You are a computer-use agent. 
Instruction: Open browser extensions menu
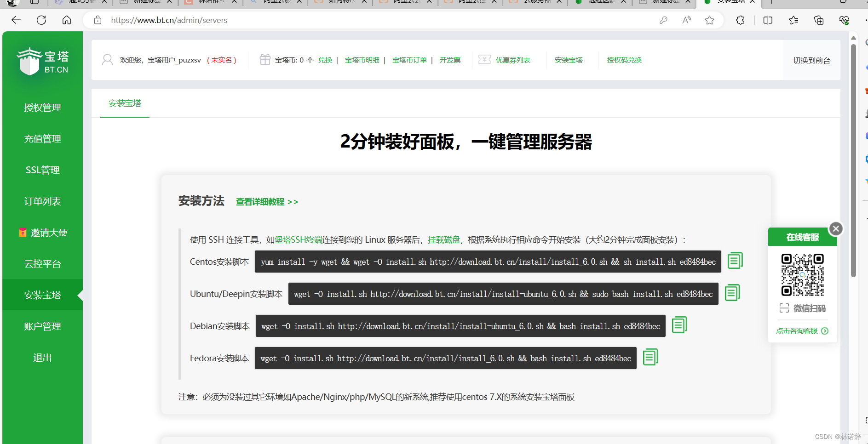(x=740, y=20)
